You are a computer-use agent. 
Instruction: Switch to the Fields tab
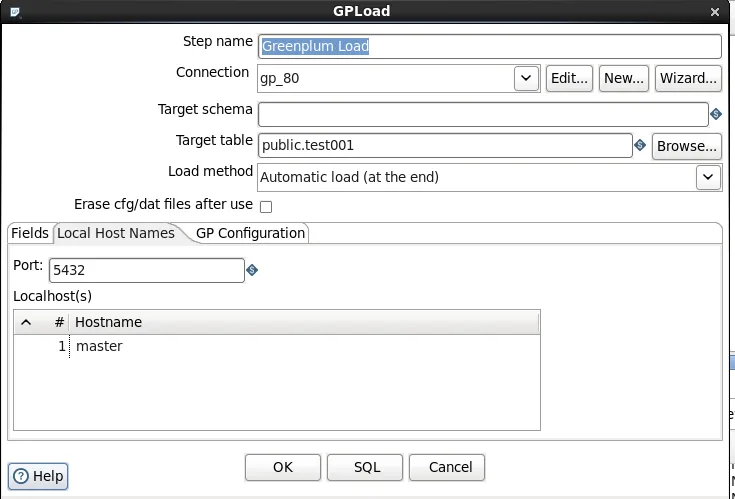[30, 233]
